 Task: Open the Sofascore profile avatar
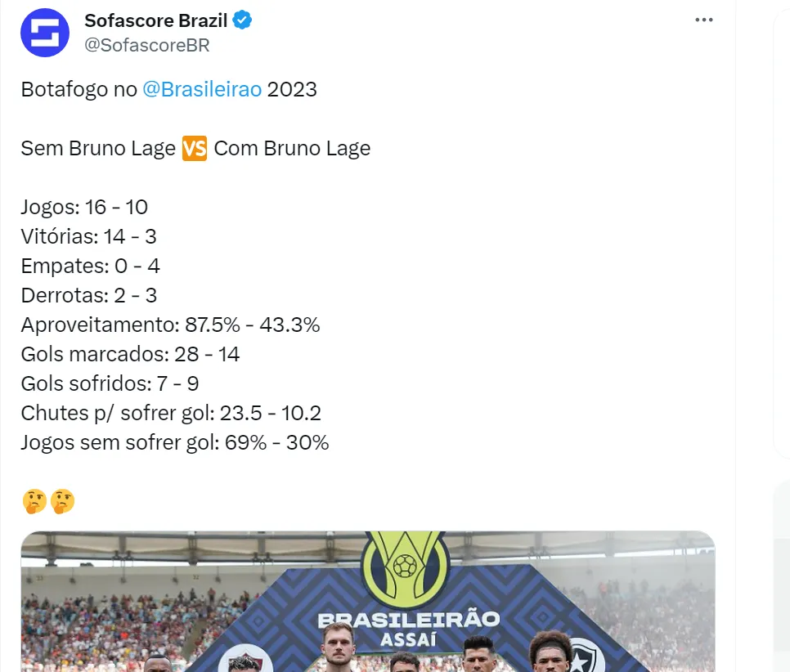tap(45, 33)
